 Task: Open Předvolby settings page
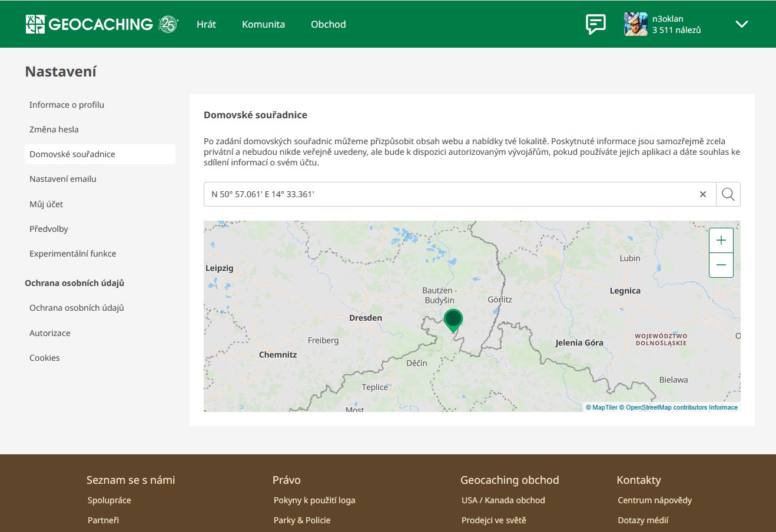(49, 229)
